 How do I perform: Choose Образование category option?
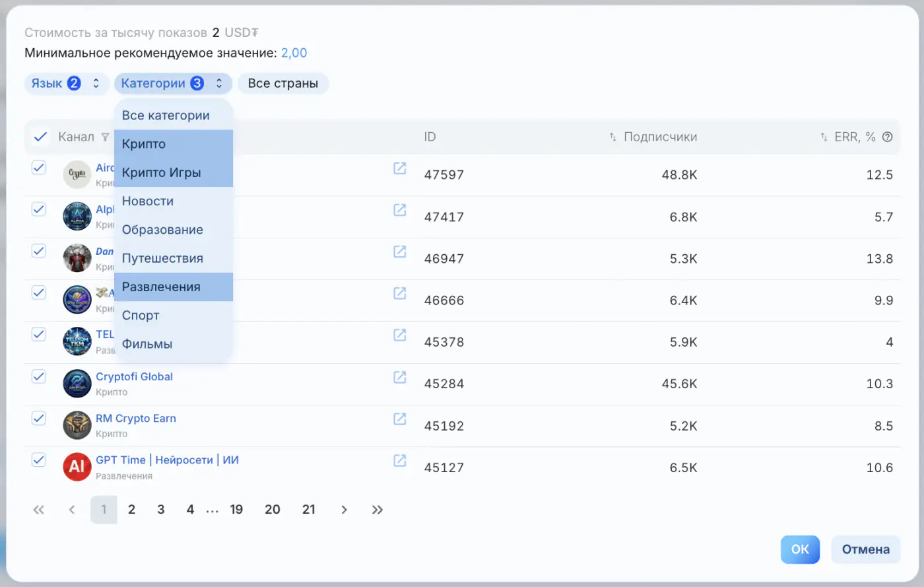point(174,230)
